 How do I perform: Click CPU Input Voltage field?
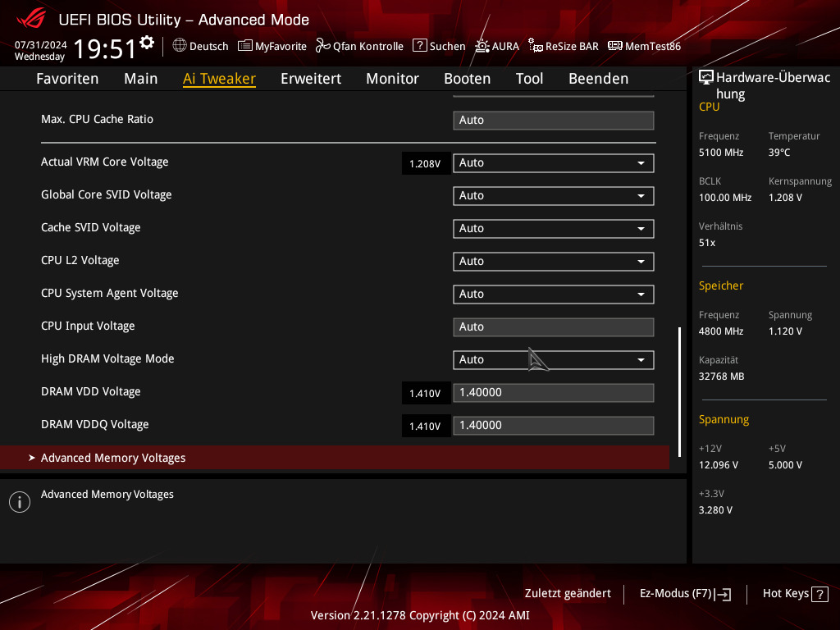[553, 326]
